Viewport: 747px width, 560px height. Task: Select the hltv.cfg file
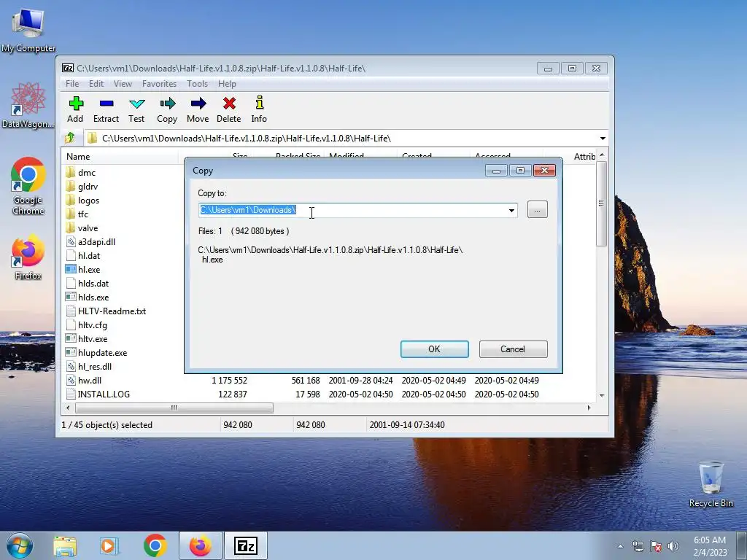click(86, 324)
